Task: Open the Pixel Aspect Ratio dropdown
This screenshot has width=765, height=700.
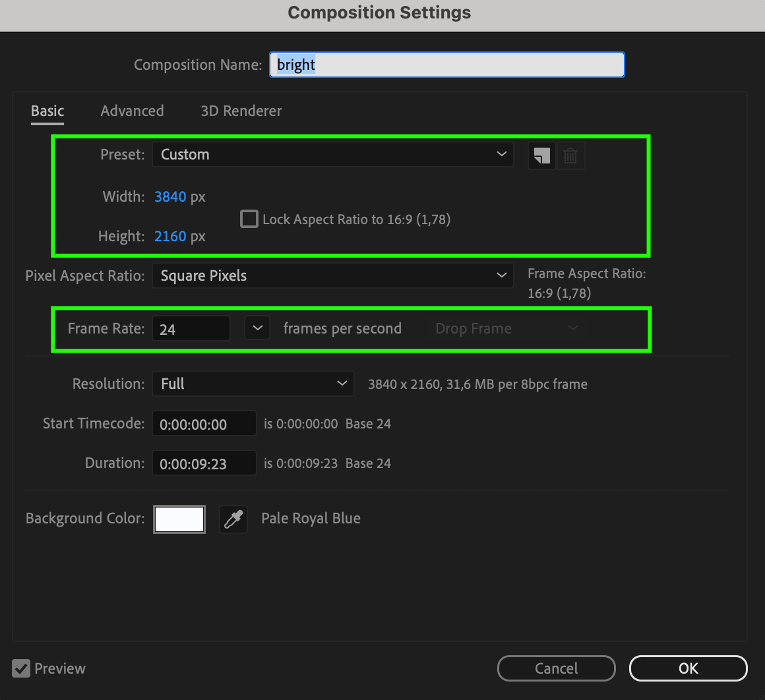Action: [x=333, y=276]
